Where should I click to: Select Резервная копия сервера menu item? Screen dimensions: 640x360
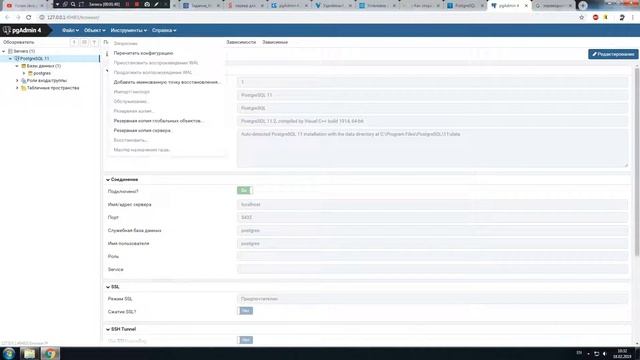[142, 131]
